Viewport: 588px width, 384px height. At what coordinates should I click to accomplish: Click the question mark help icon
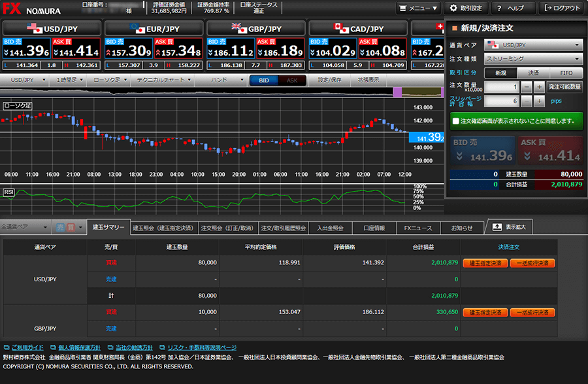pyautogui.click(x=499, y=9)
